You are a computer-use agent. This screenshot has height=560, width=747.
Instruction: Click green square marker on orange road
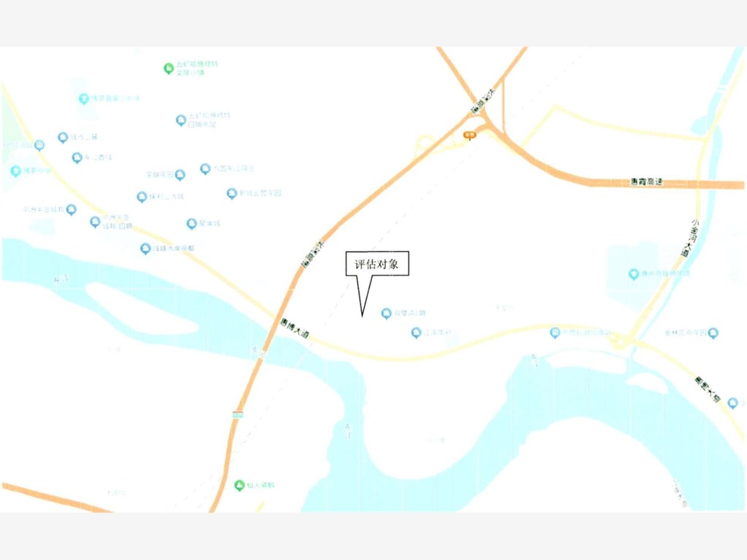pyautogui.click(x=239, y=414)
